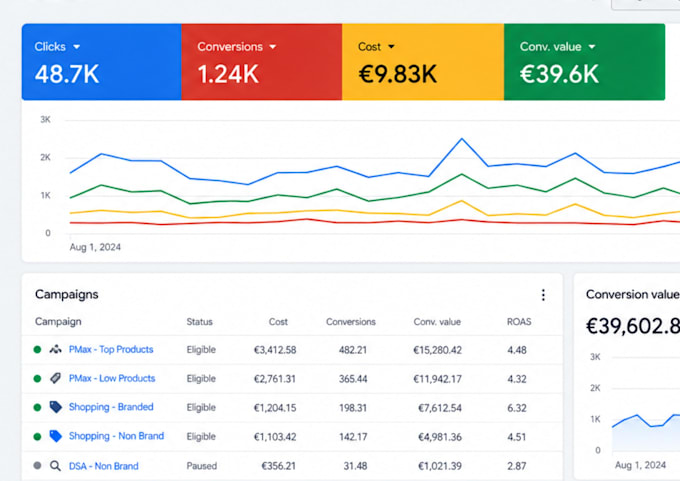
Task: Select the yellow Cost scorecard
Action: 423,62
